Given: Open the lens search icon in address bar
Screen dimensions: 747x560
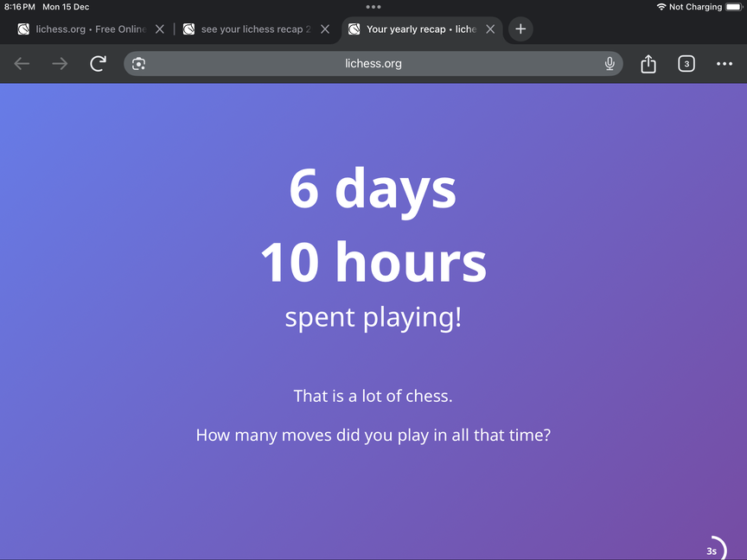Looking at the screenshot, I should click(x=138, y=64).
